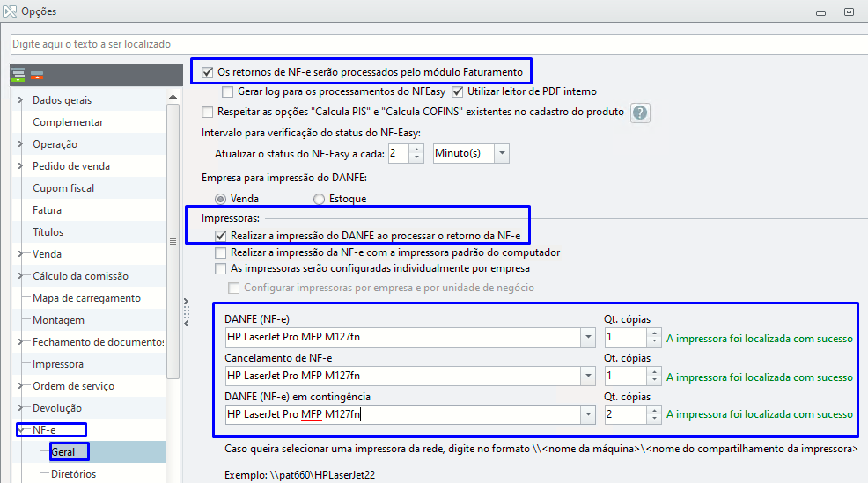Enable printers configured individually per company
The height and width of the screenshot is (483, 868).
point(221,269)
